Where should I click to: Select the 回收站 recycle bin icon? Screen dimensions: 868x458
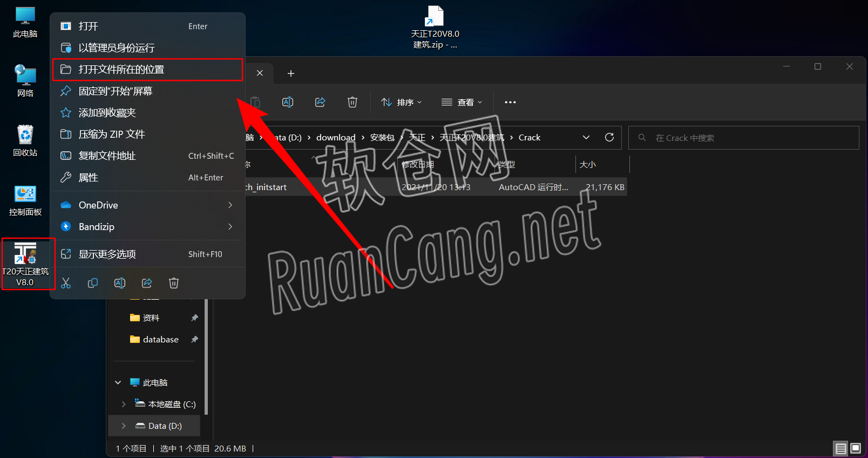(25, 140)
